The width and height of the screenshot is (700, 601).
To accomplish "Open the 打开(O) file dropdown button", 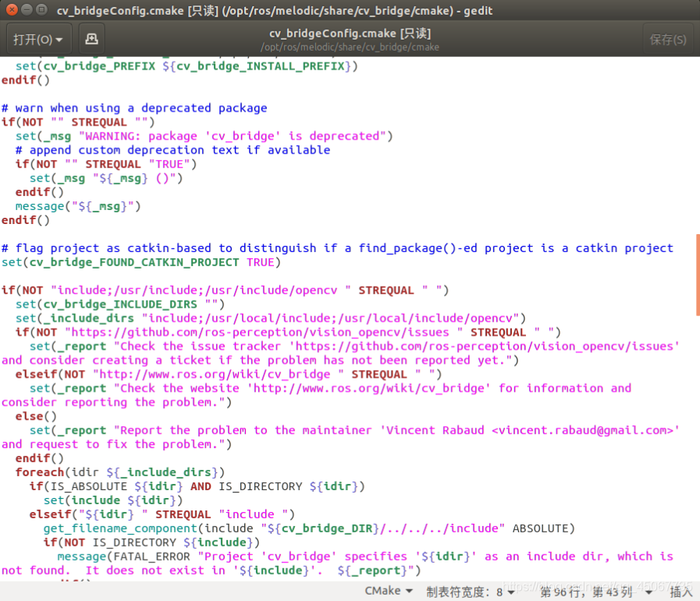I will [x=38, y=40].
